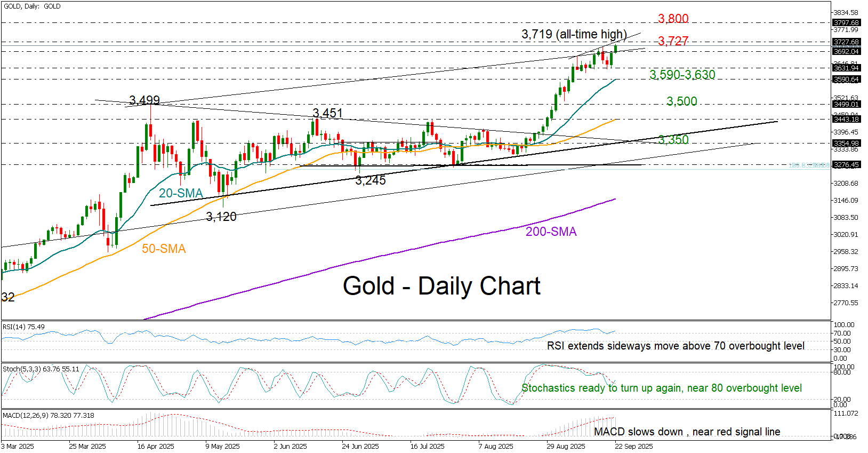Select the green 3,500 support label

point(681,101)
